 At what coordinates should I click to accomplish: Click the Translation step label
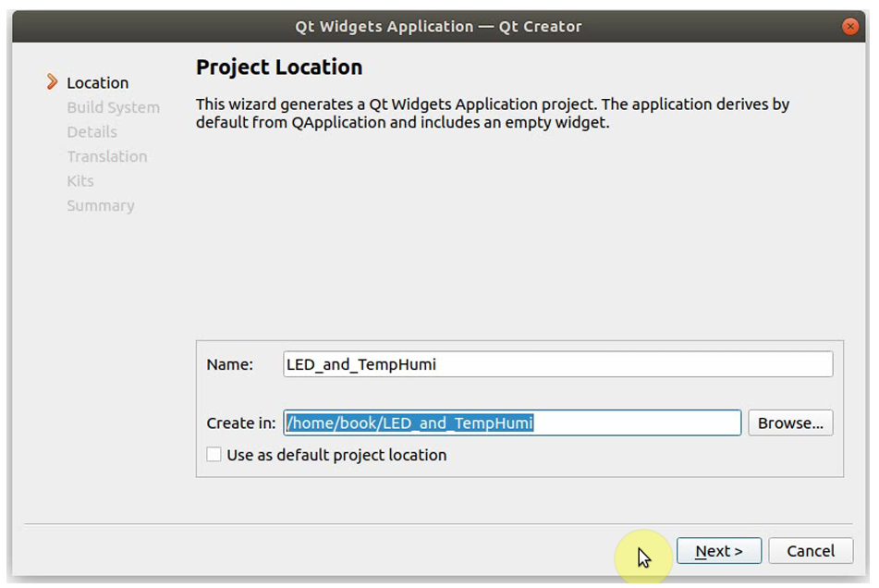[107, 156]
